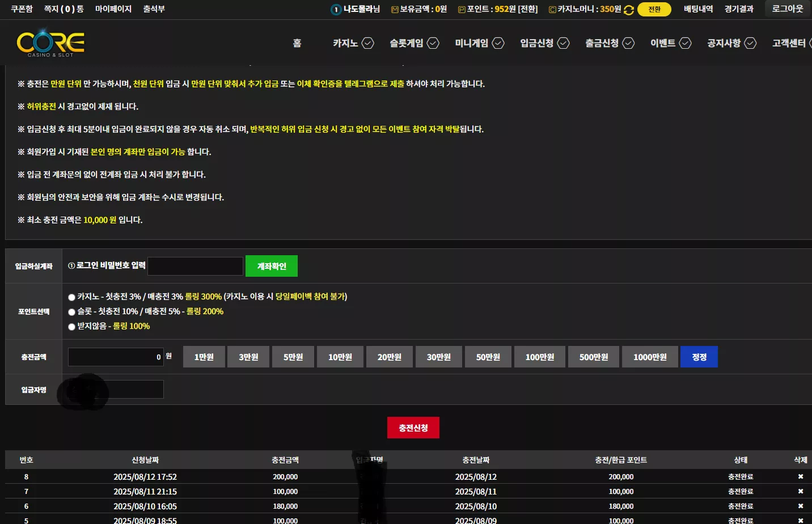812x524 pixels.
Task: Delete row 8 with its X icon
Action: [801, 477]
